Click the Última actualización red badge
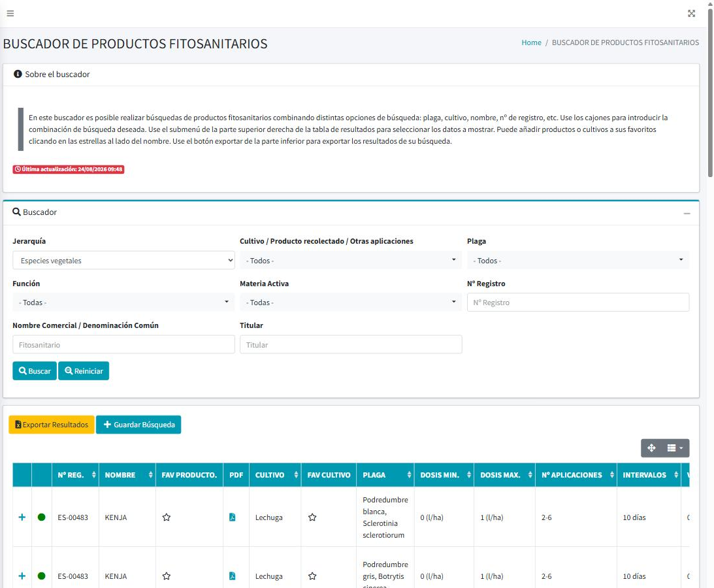 pos(69,169)
